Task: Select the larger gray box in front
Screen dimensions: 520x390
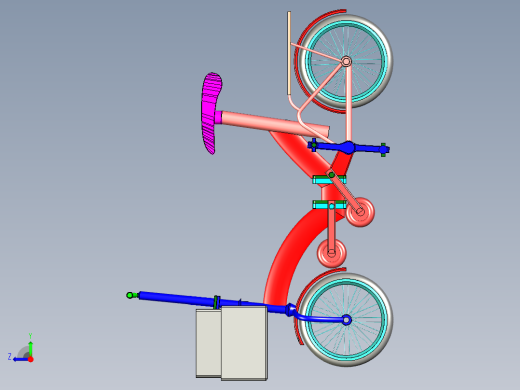Action: [244, 343]
